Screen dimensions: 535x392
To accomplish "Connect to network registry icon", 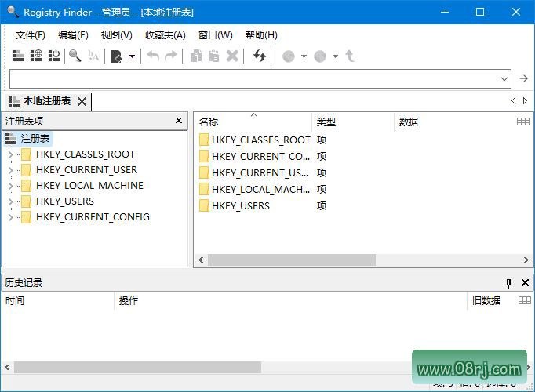I will (x=36, y=56).
